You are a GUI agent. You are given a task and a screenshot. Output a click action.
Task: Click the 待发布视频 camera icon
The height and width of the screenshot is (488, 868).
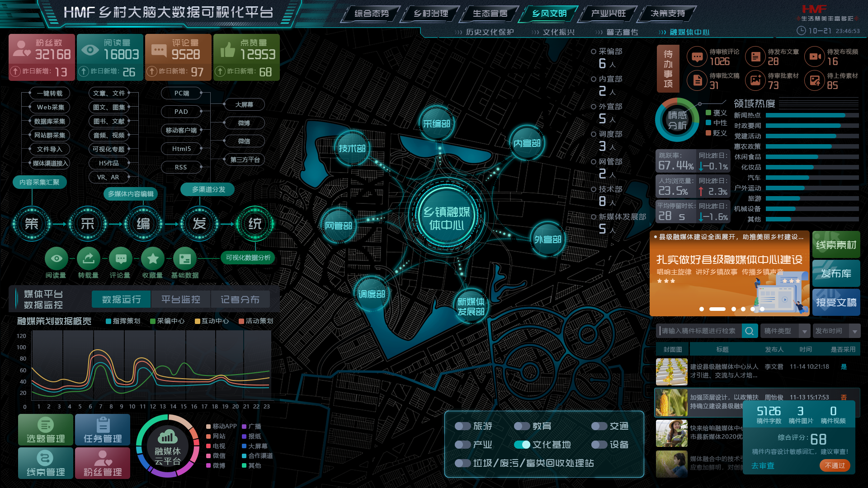click(815, 57)
